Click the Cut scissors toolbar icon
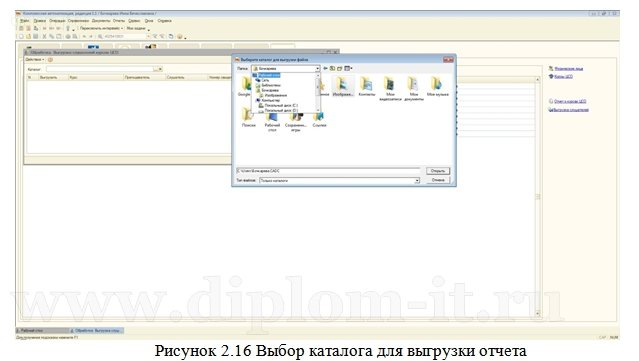This screenshot has height=361, width=639. click(x=44, y=37)
